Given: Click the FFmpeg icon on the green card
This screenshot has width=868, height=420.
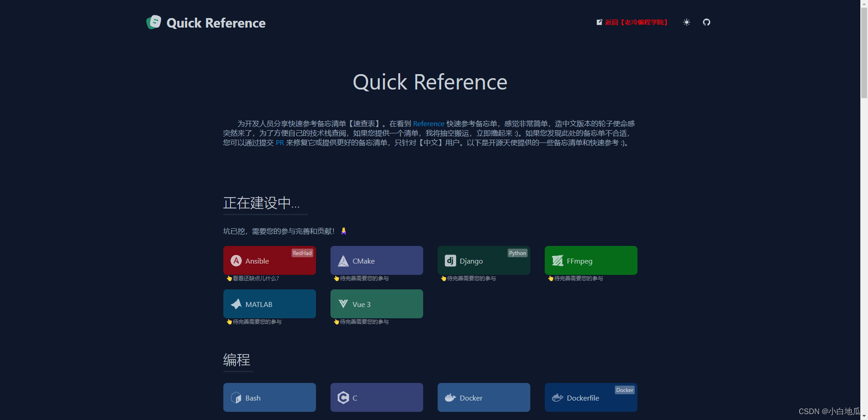Looking at the screenshot, I should (557, 260).
